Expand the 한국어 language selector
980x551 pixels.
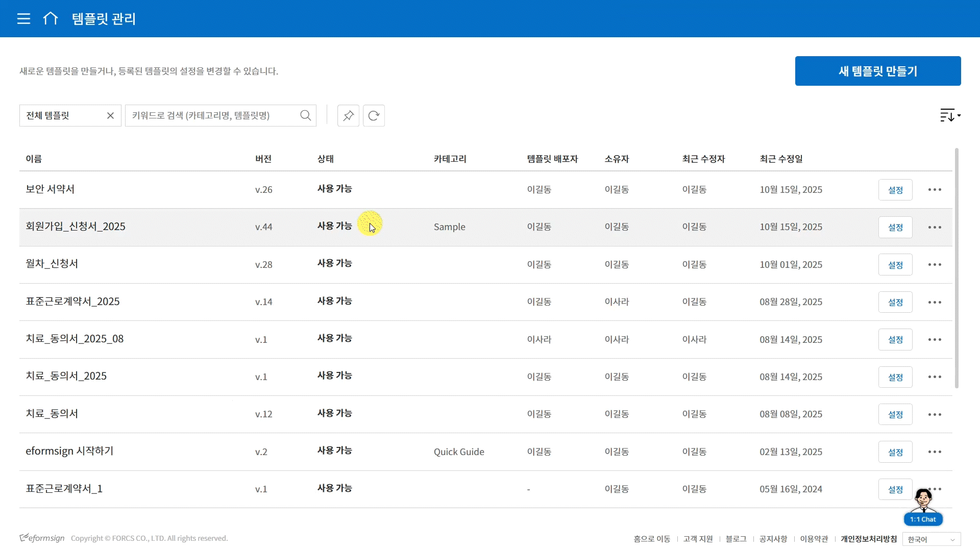pyautogui.click(x=931, y=539)
